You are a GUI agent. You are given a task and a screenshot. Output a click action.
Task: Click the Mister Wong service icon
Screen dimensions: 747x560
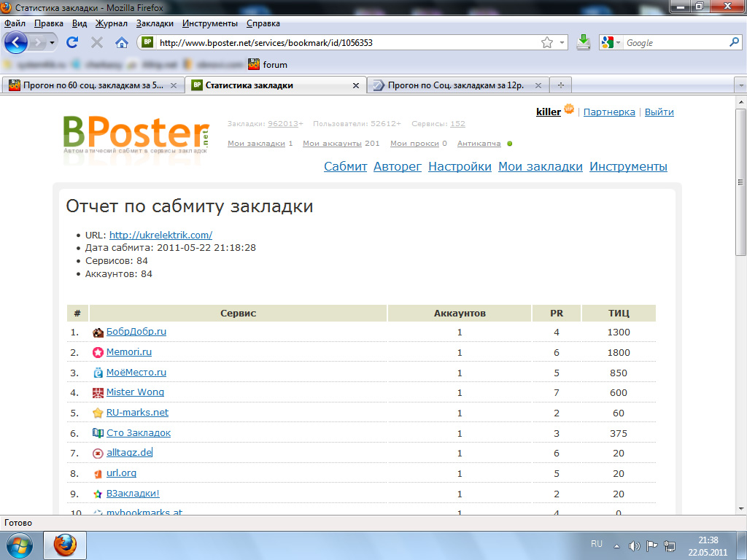98,393
